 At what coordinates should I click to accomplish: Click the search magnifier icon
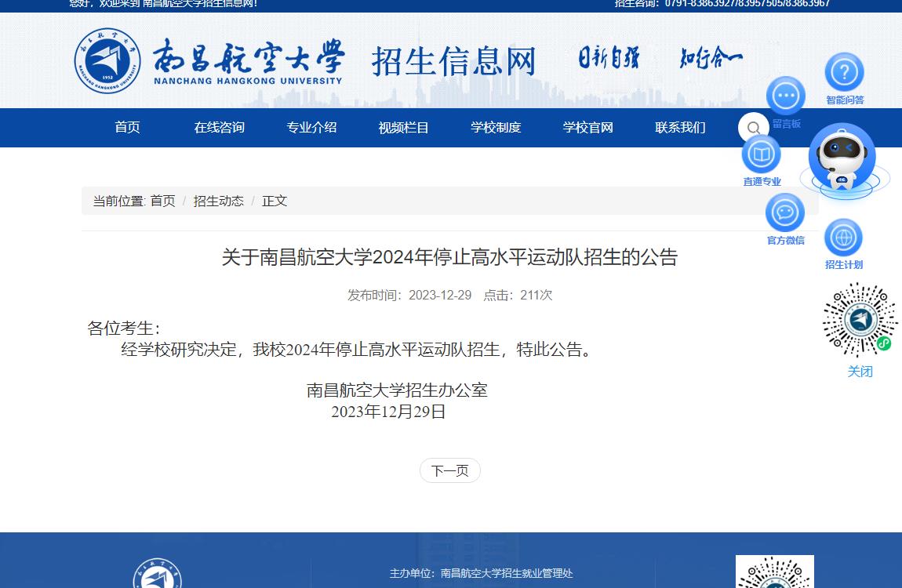click(753, 128)
